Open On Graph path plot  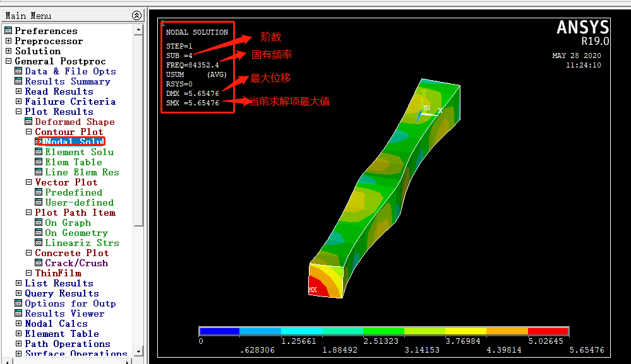(x=68, y=223)
